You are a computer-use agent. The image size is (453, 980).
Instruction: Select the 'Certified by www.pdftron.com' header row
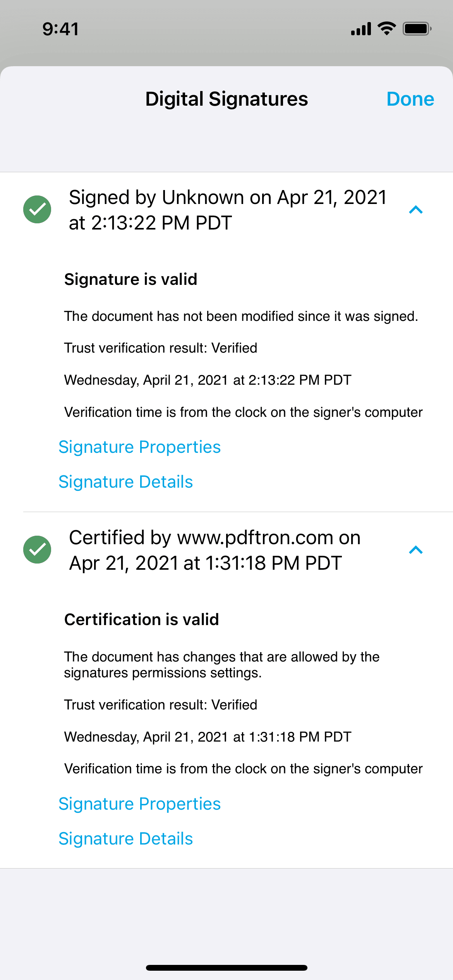click(x=215, y=550)
